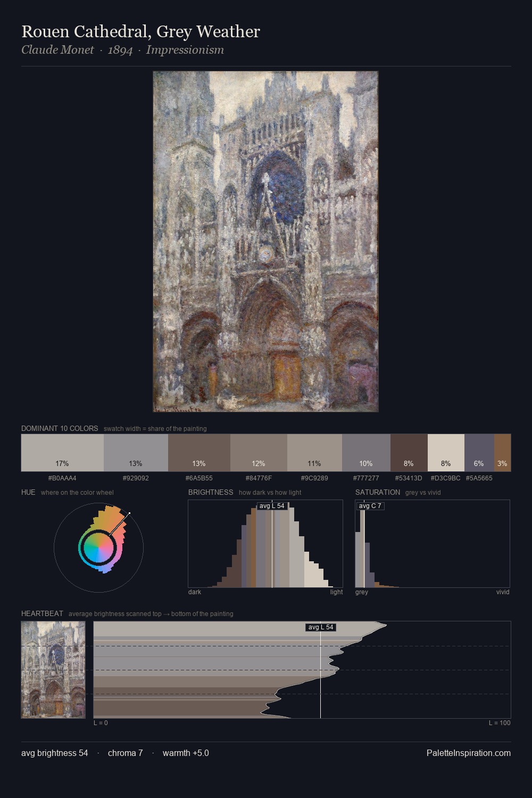Viewport: 532px width, 798px height.
Task: Click the 'dark' brightness axis label
Action: click(x=195, y=592)
